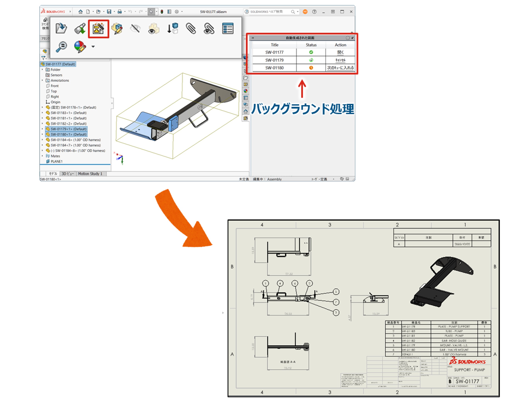Switch to the 3D ビュー tab
The height and width of the screenshot is (399, 532).
pos(68,173)
